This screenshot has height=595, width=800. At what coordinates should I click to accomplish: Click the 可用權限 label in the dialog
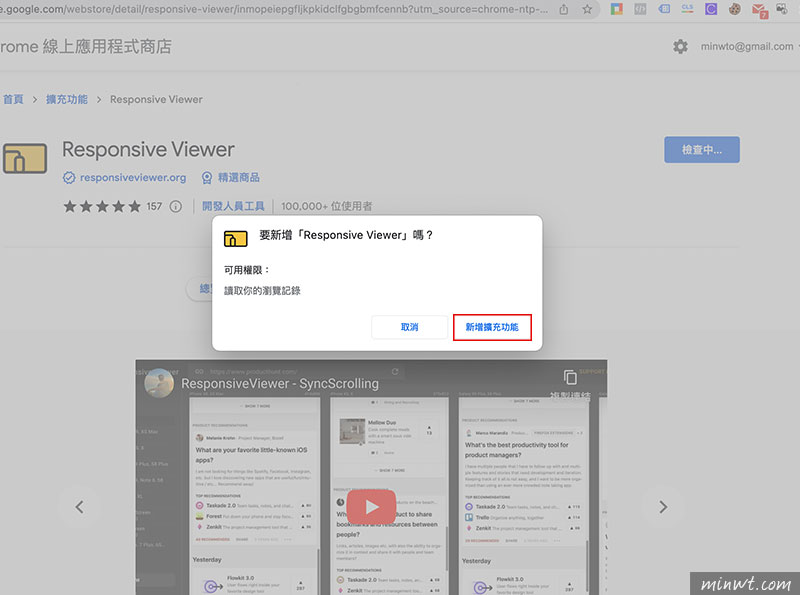(x=246, y=270)
